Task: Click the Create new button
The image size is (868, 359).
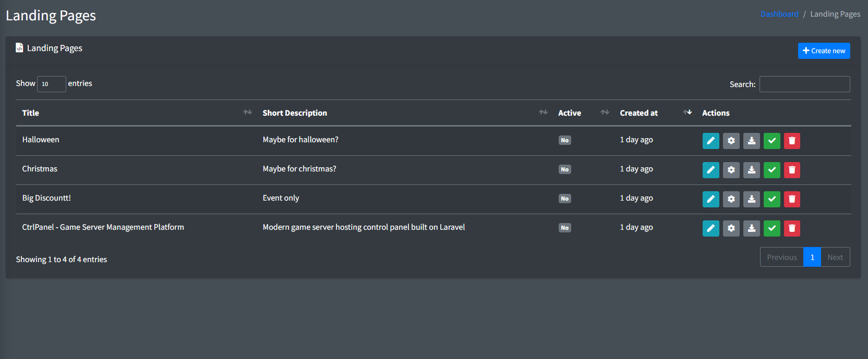Action: (x=824, y=51)
